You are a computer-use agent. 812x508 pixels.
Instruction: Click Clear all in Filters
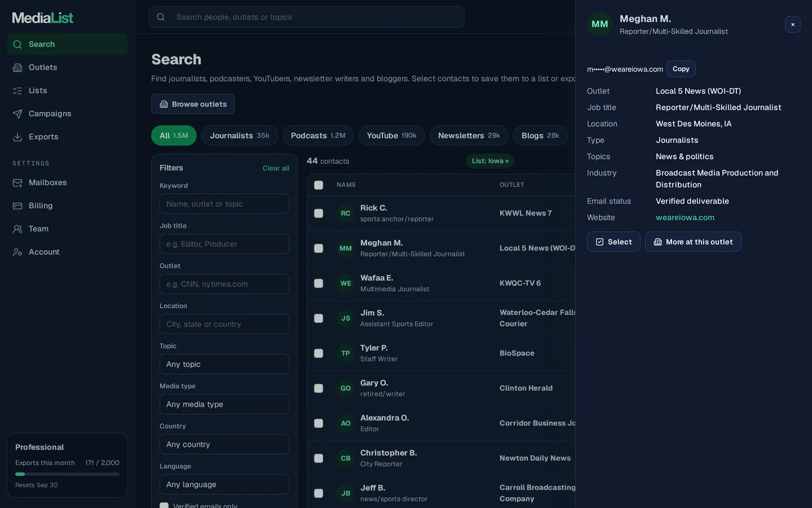point(276,168)
